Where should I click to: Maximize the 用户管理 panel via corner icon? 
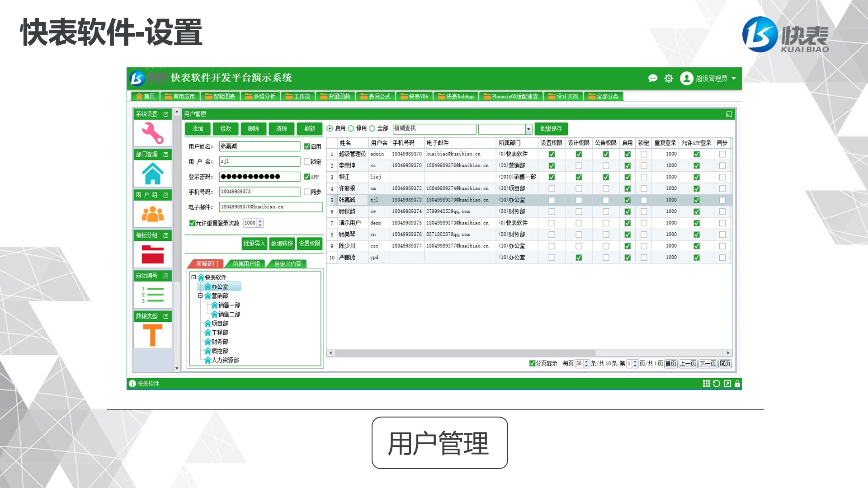coord(729,114)
